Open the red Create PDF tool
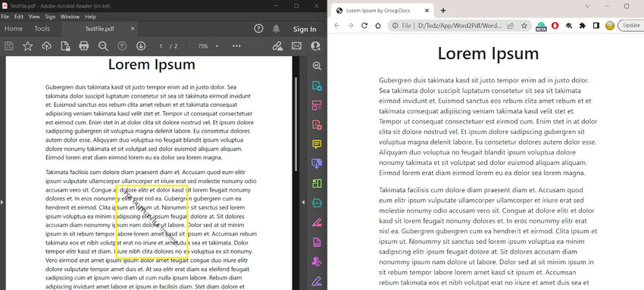The image size is (644, 290). coord(317,125)
